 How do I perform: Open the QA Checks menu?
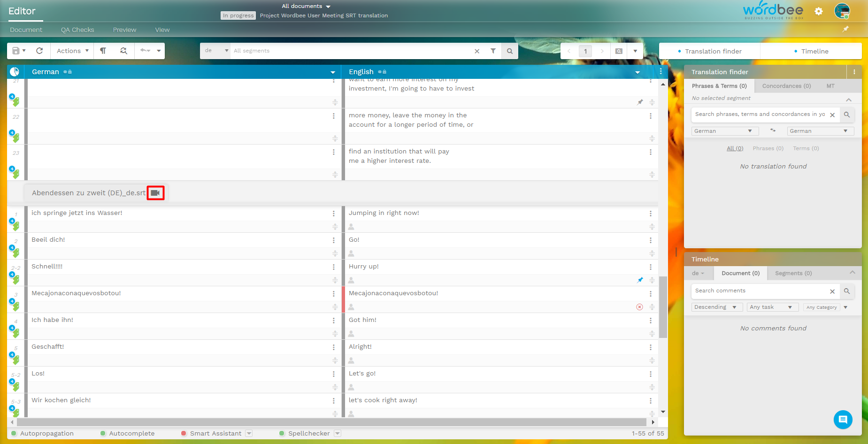tap(77, 30)
